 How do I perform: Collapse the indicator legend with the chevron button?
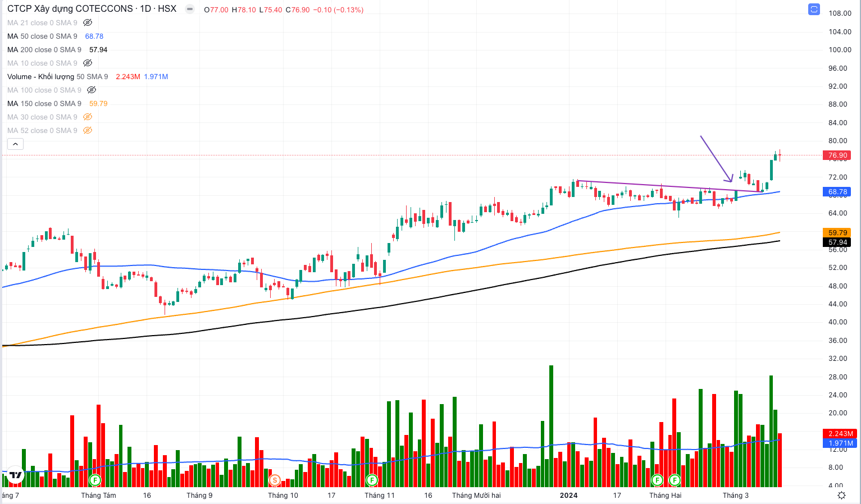coord(15,144)
